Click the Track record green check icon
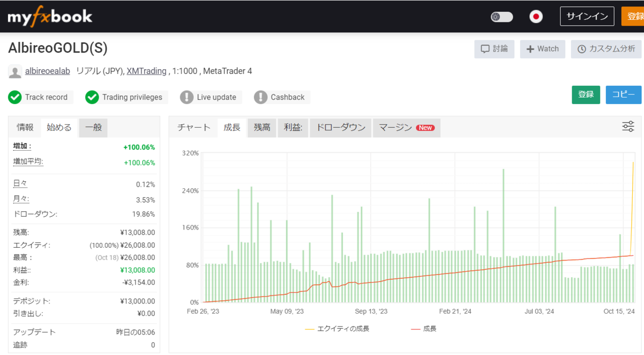The image size is (644, 355). pyautogui.click(x=14, y=97)
